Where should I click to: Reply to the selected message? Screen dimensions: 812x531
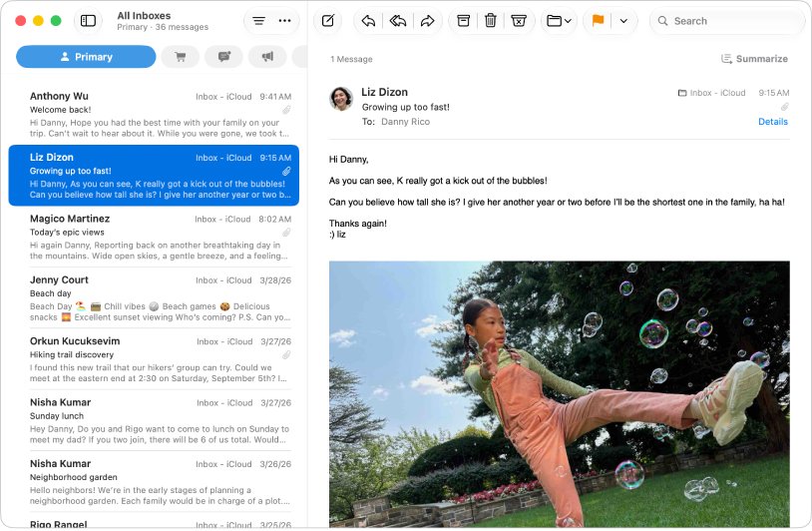pyautogui.click(x=368, y=21)
